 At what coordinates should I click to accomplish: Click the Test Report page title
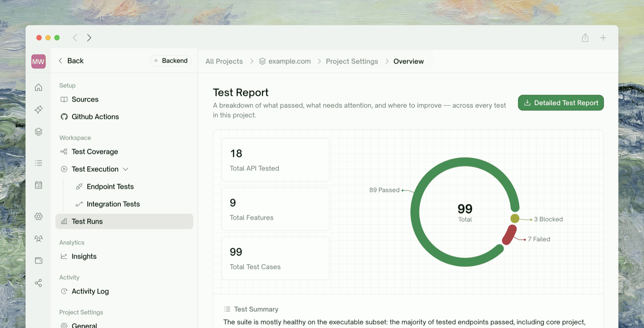click(241, 92)
